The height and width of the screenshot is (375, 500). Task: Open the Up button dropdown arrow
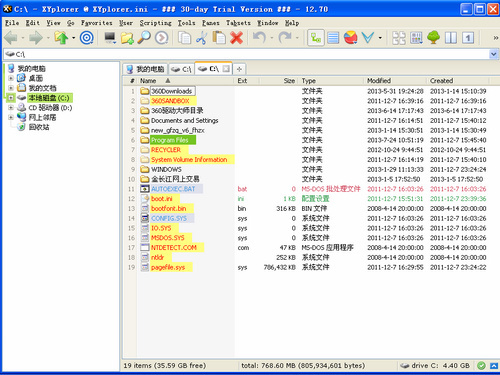point(73,38)
